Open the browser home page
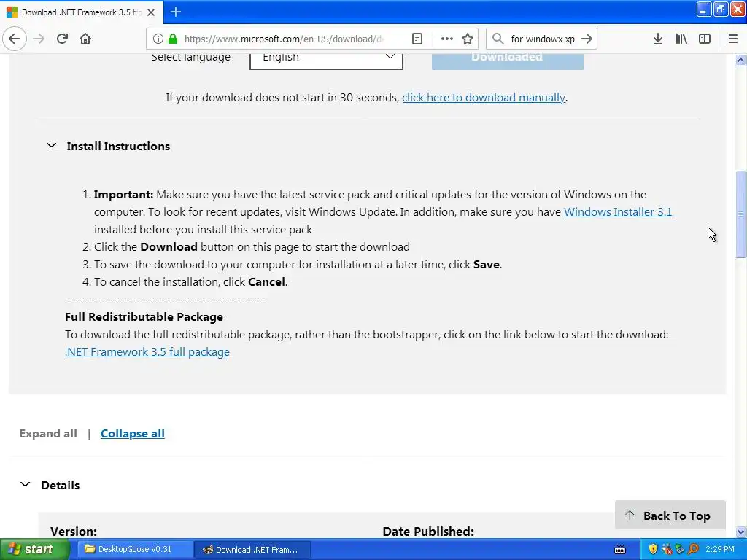747x560 pixels. click(x=85, y=39)
